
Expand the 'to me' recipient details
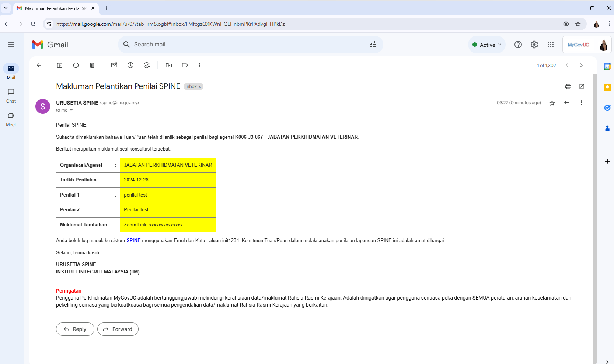coord(71,110)
